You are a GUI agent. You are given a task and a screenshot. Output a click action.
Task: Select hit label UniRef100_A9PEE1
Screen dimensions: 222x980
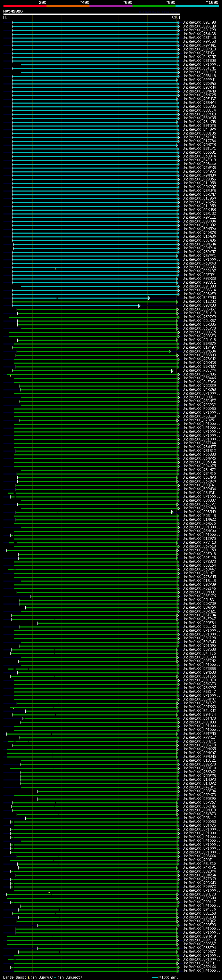pos(199,218)
